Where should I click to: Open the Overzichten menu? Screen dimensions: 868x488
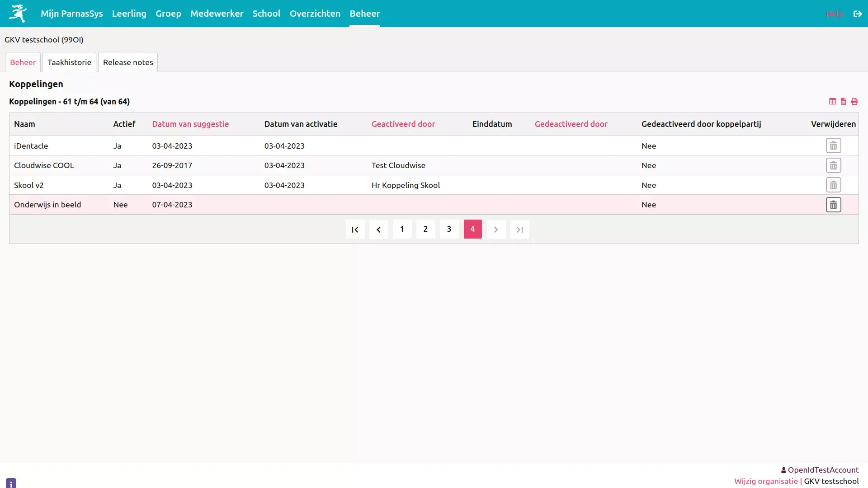(x=315, y=14)
